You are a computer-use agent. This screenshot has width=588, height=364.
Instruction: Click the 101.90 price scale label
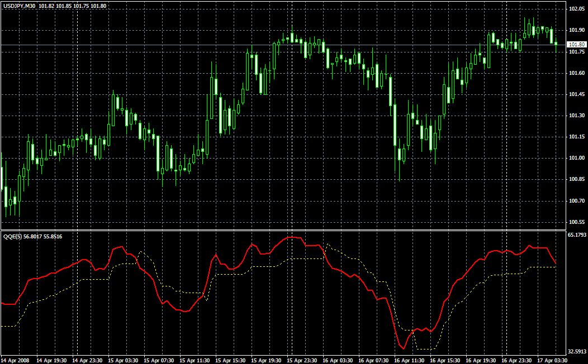tap(577, 30)
